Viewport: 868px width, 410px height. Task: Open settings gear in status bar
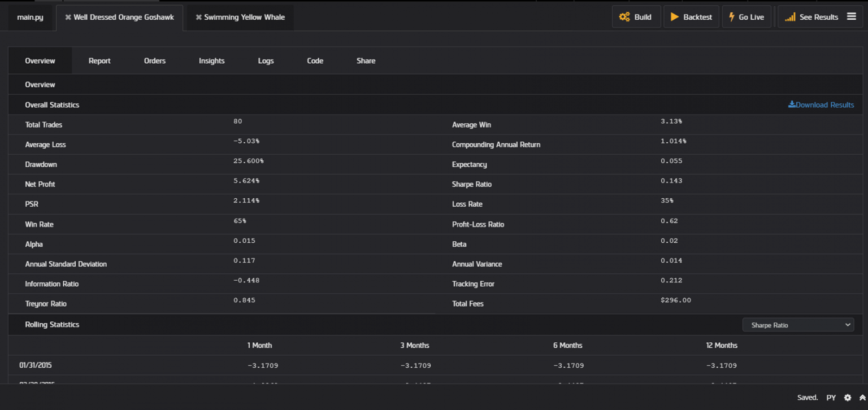point(847,398)
